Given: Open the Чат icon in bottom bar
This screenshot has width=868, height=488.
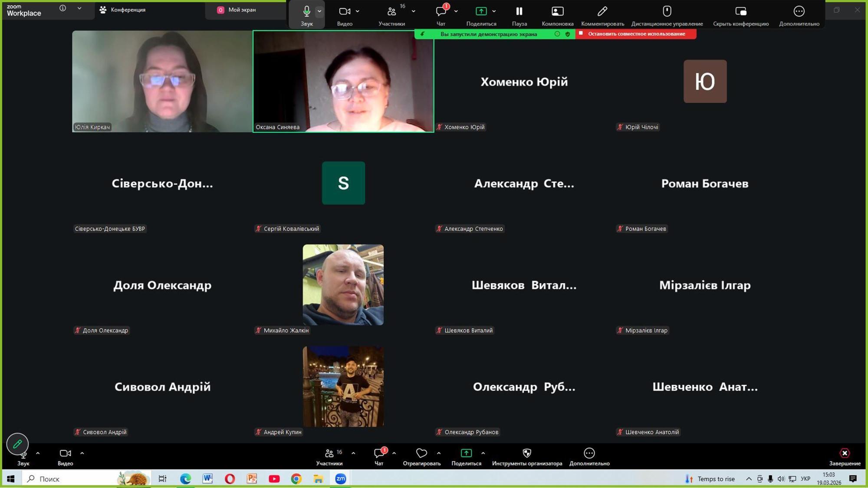Looking at the screenshot, I should [378, 453].
